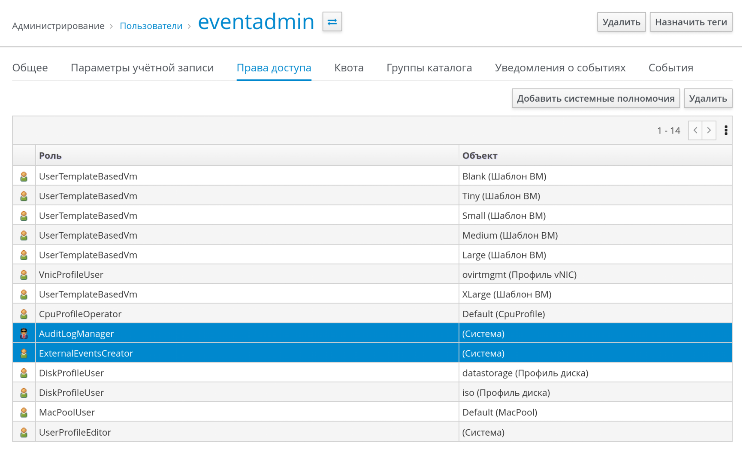Image resolution: width=742 pixels, height=455 pixels.
Task: Open the Уведомления о событиях tab
Action: coord(560,68)
